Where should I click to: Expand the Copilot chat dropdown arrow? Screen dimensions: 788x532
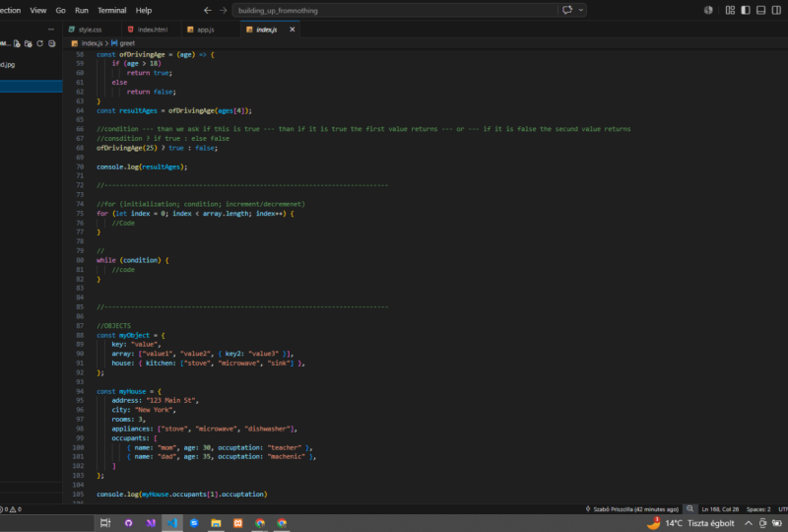click(581, 10)
